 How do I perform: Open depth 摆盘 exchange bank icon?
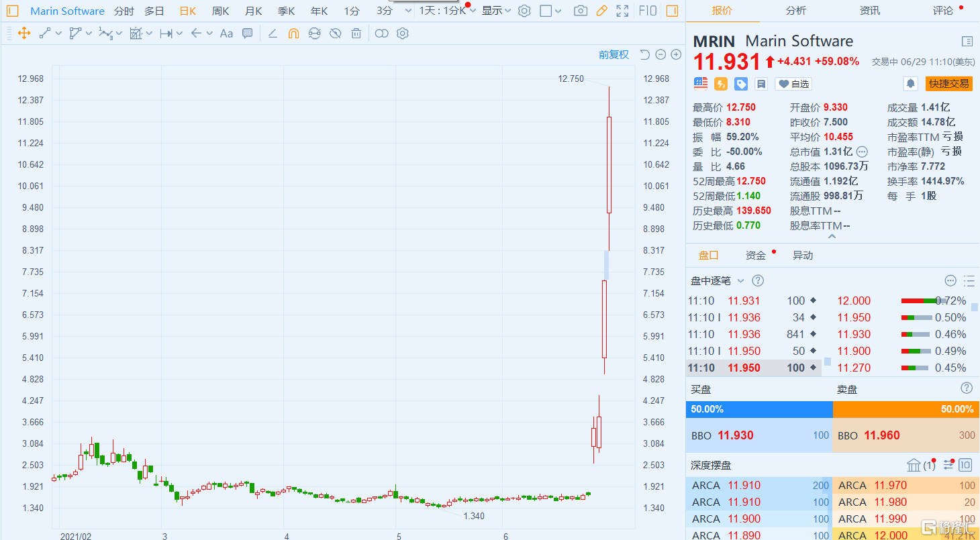click(x=914, y=465)
